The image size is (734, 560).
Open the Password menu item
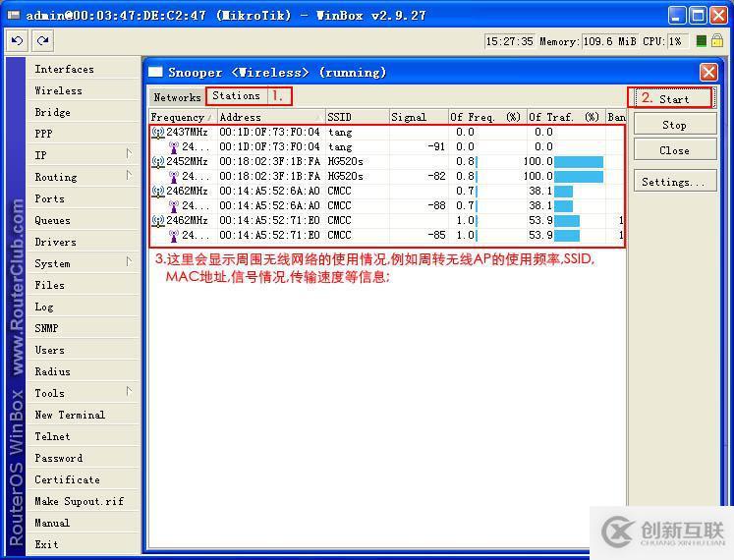coord(84,458)
